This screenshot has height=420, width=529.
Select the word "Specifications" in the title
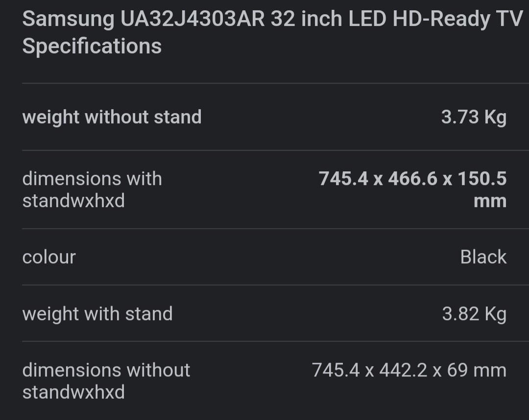[x=92, y=46]
